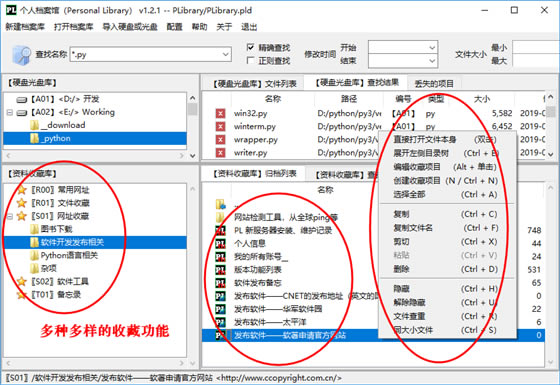Click the red X icon beside wrapper.py
The width and height of the screenshot is (560, 385).
coord(220,140)
